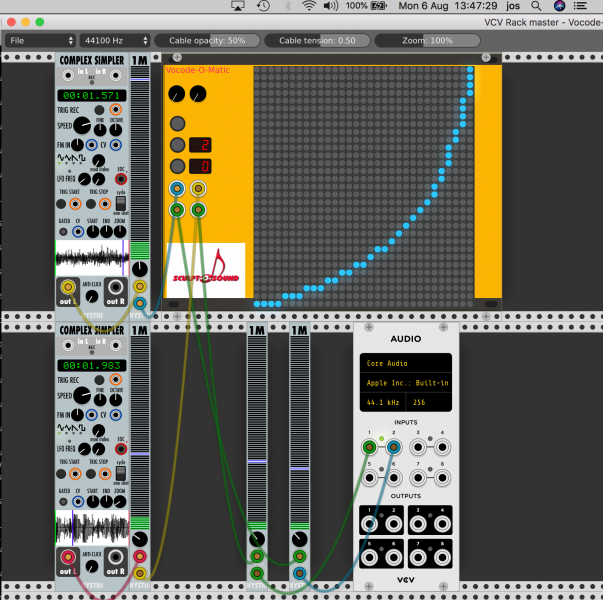The image size is (603, 600).
Task: Click the orange TRIG REC jack on lower Complex Simpler
Action: click(x=115, y=379)
